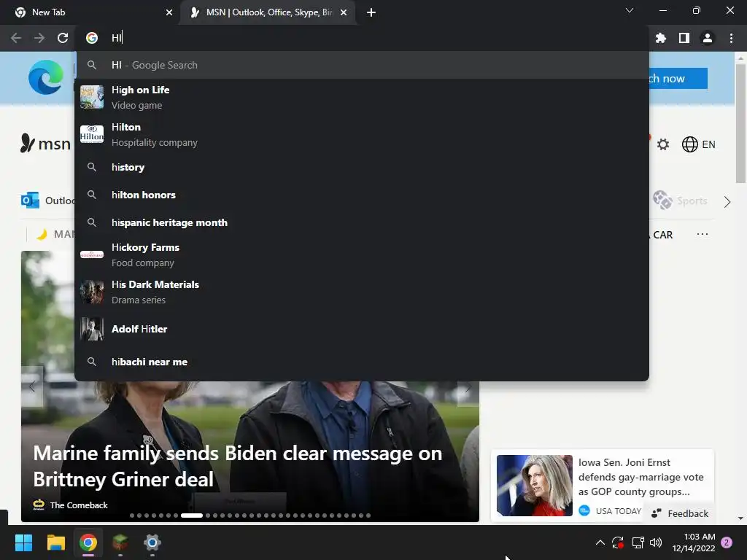Open the clock showing 1:03 AM
The image size is (747, 560).
pos(694,542)
